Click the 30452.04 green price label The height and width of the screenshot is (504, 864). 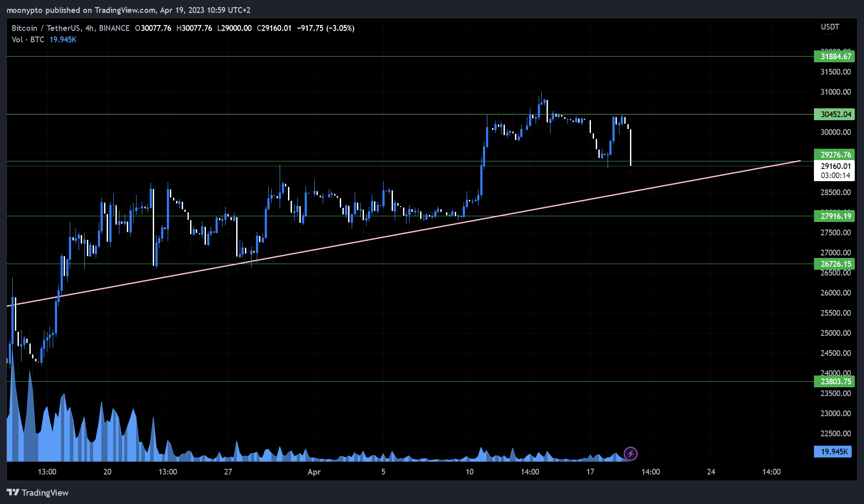tap(834, 114)
